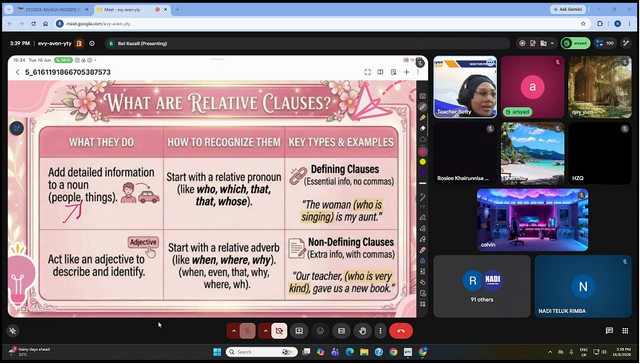Image resolution: width=640 pixels, height=364 pixels.
Task: Expand the dropdown arrow next to top bar icons
Action: pos(552,43)
